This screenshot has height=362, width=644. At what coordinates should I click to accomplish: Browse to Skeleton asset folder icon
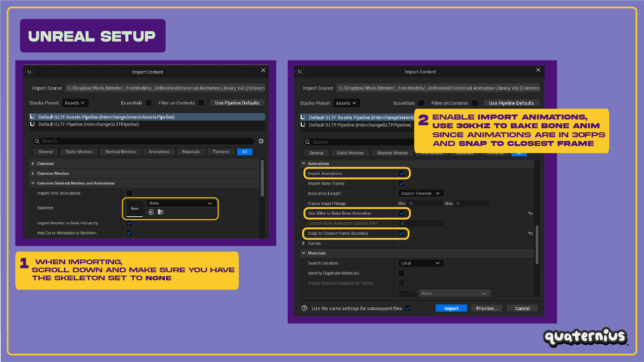(x=161, y=212)
